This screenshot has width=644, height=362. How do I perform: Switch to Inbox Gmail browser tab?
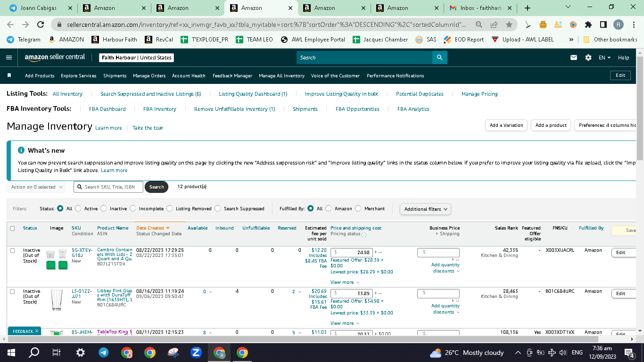(x=480, y=8)
